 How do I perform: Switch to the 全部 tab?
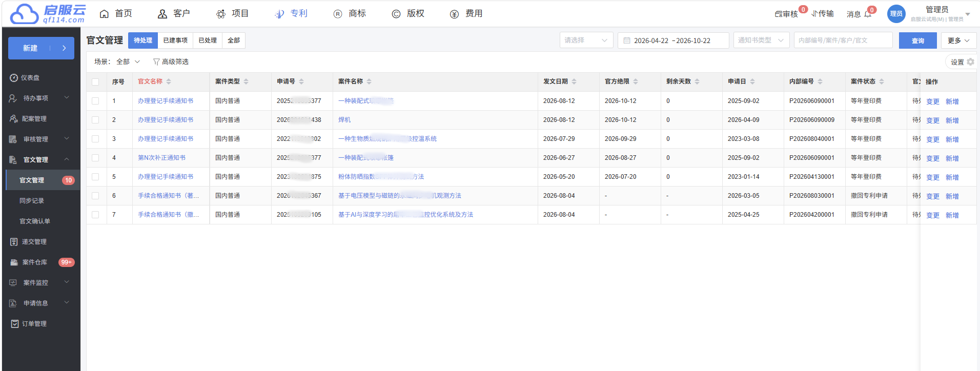[234, 40]
